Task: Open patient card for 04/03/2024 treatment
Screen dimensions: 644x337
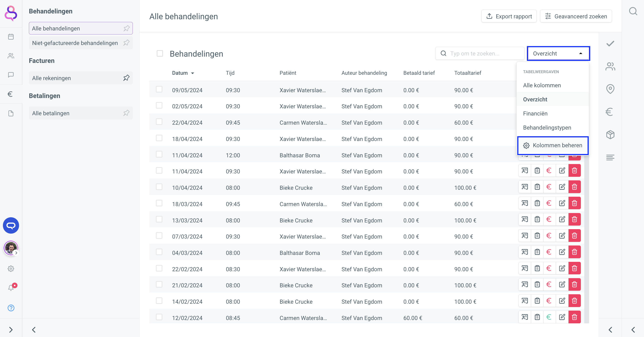Action: [525, 252]
